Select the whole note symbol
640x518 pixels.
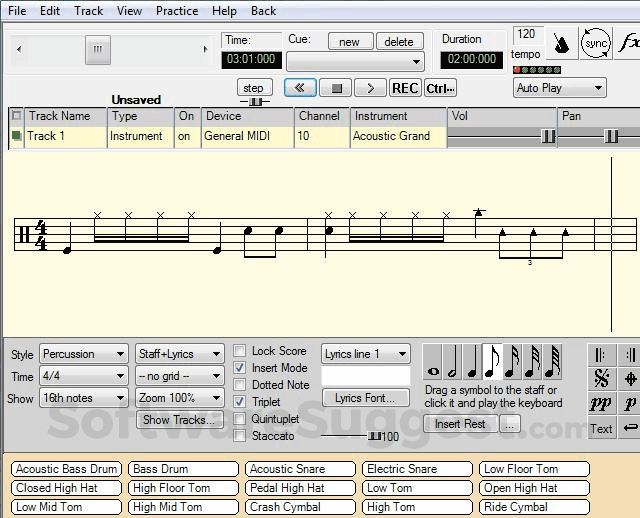coord(433,362)
